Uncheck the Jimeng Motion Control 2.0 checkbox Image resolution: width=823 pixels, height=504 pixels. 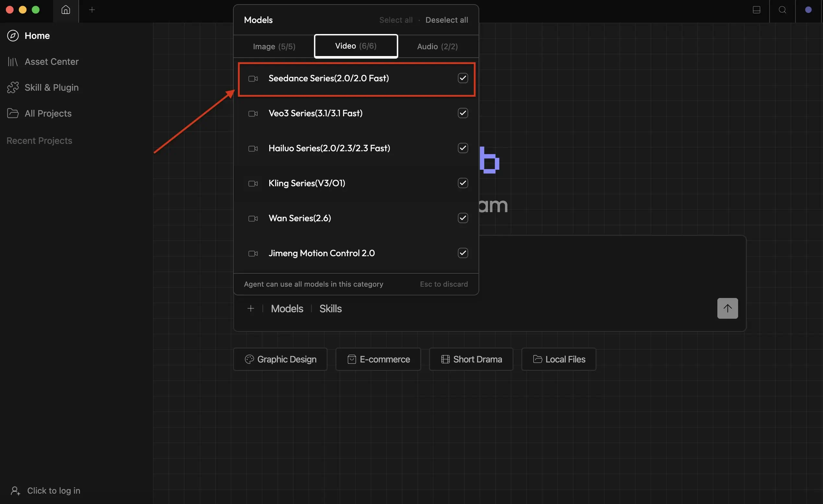pyautogui.click(x=463, y=253)
